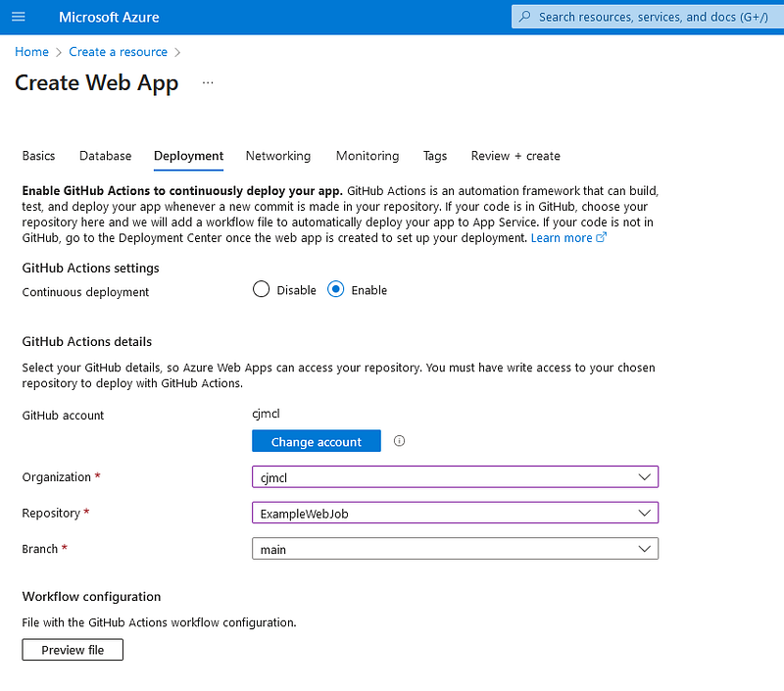Expand the Repository dropdown showing ExampleWebJob
This screenshot has height=691, width=784.
[x=455, y=513]
